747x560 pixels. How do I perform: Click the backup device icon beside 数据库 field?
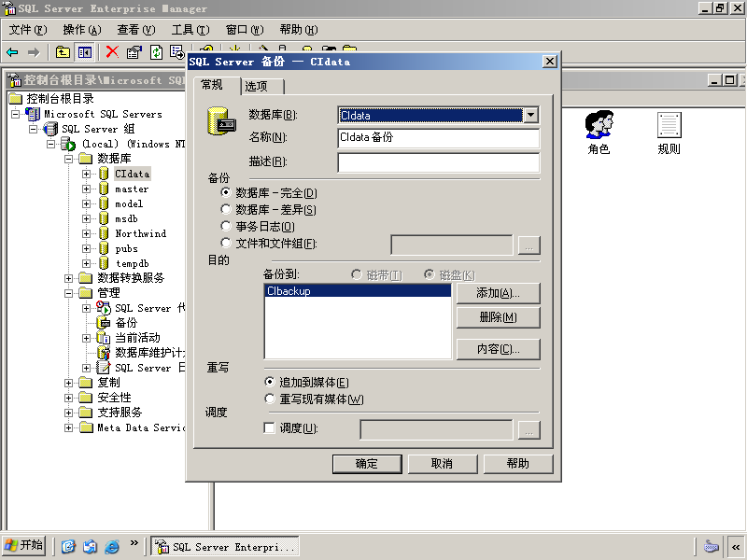point(221,121)
